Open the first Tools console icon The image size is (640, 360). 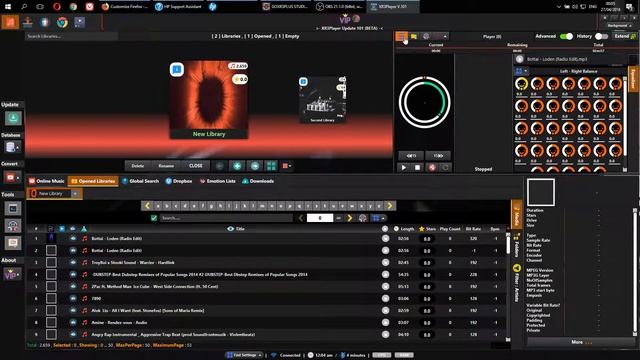coord(13,209)
